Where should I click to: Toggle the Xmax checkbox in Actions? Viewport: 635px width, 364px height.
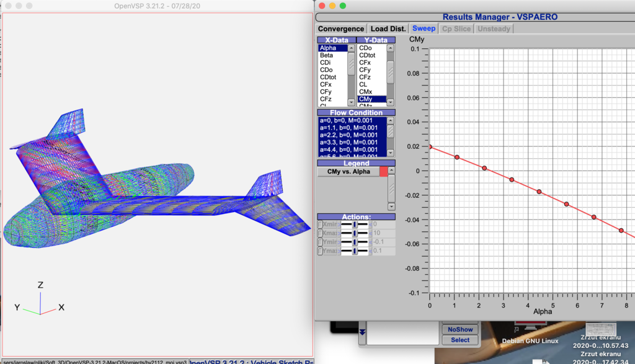(320, 233)
